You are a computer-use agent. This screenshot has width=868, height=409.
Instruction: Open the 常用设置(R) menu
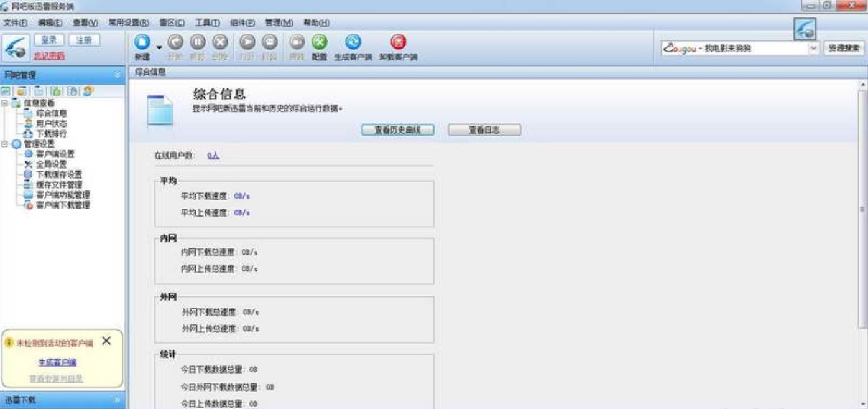click(129, 22)
